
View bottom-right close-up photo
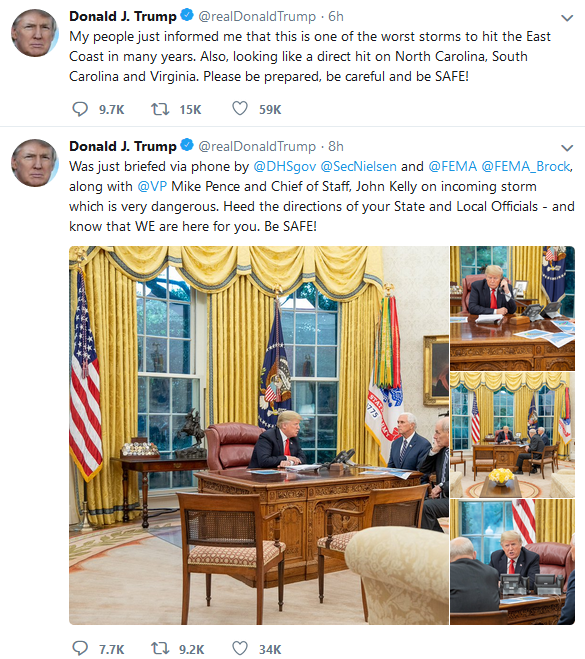tap(512, 562)
